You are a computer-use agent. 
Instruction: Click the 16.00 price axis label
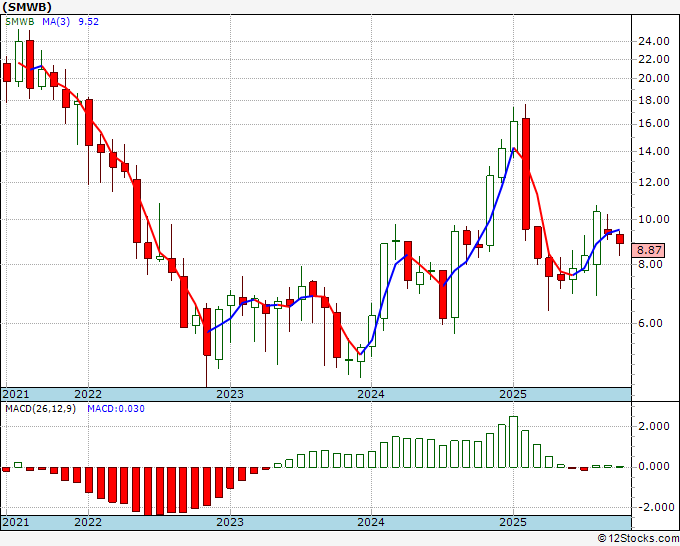(654, 124)
